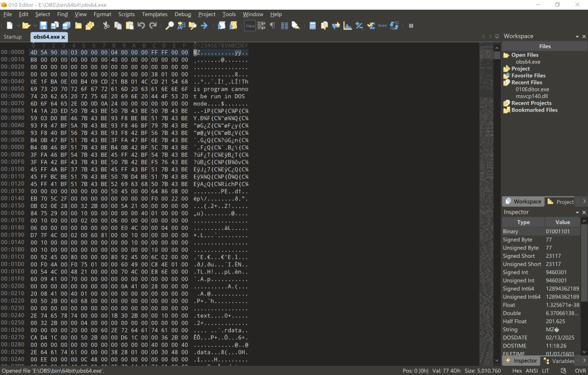Click the column mode toolbar icon
The height and width of the screenshot is (375, 588).
(x=284, y=25)
